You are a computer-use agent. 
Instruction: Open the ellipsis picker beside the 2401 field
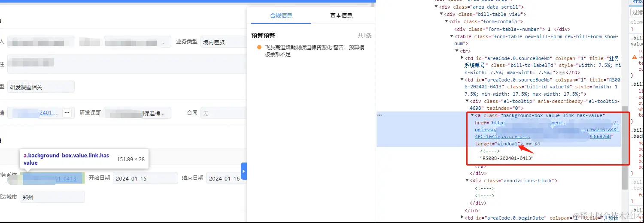pyautogui.click(x=67, y=113)
